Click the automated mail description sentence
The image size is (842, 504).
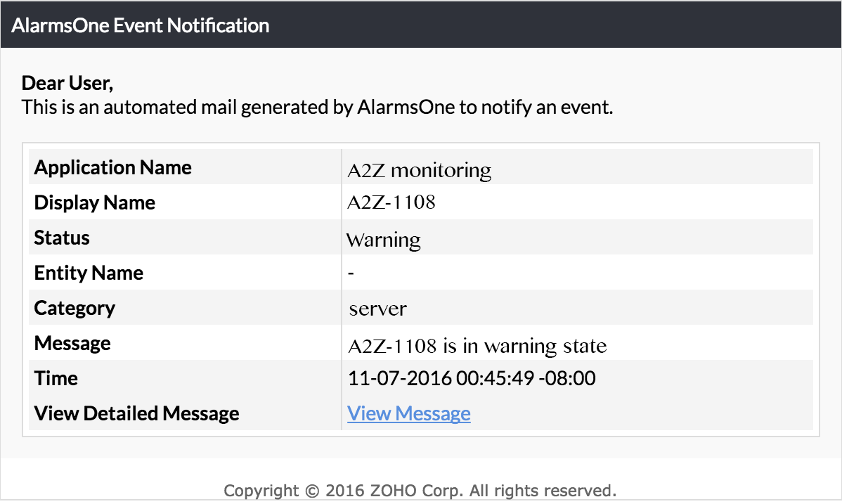[x=317, y=108]
